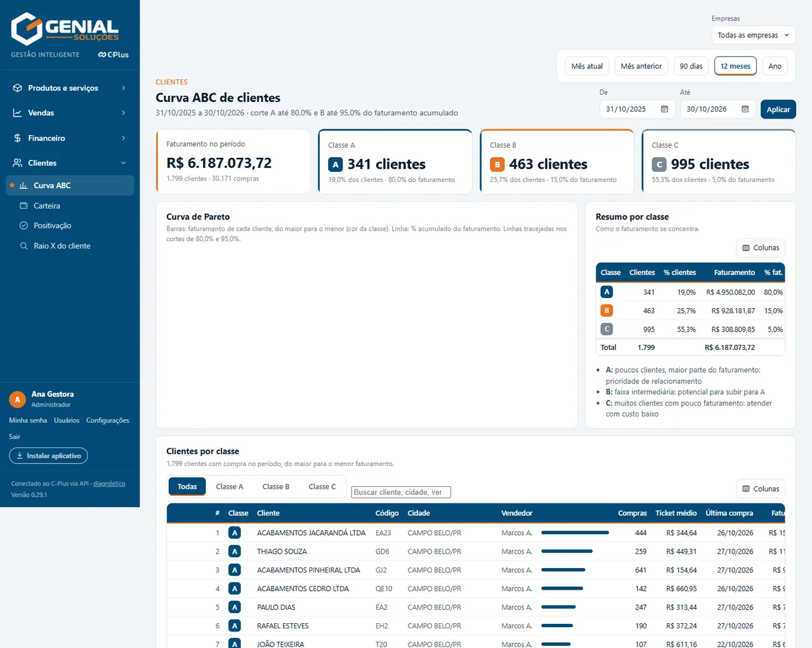Collapse the Clientes sidebar section
This screenshot has height=648, width=812.
click(70, 163)
